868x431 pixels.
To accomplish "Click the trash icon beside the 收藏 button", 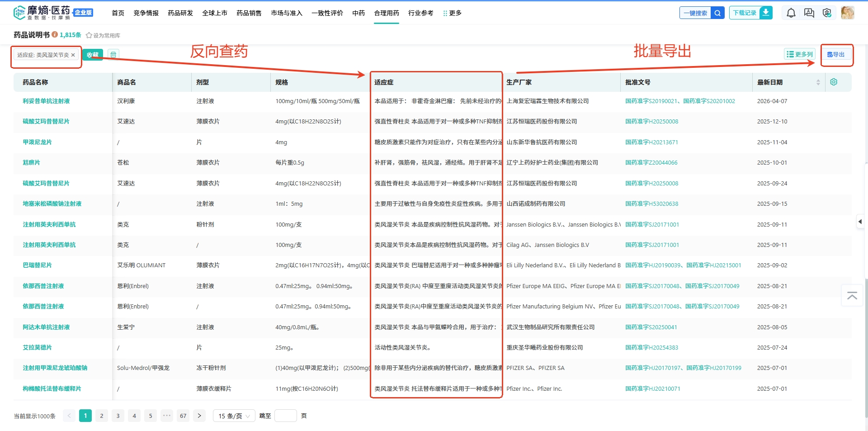I will [x=113, y=55].
